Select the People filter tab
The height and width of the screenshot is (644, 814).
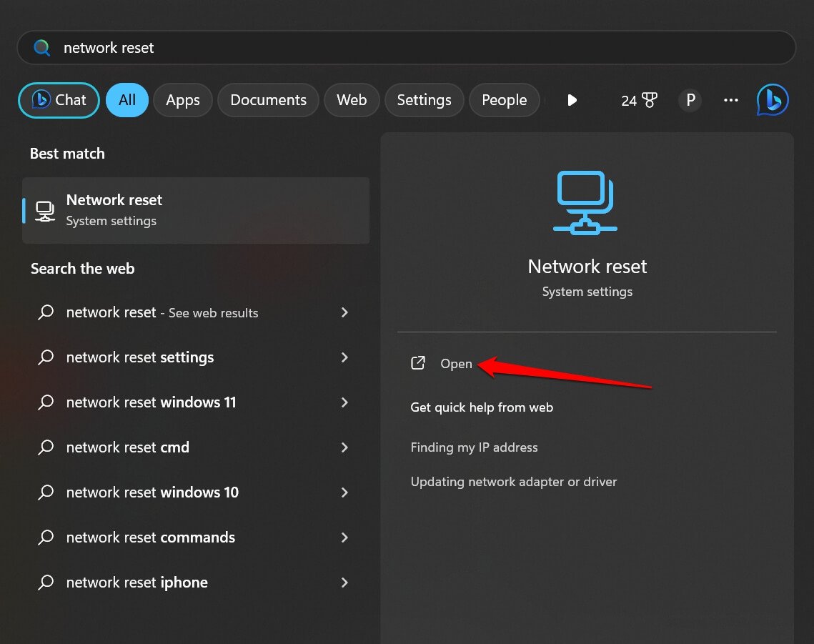click(504, 100)
